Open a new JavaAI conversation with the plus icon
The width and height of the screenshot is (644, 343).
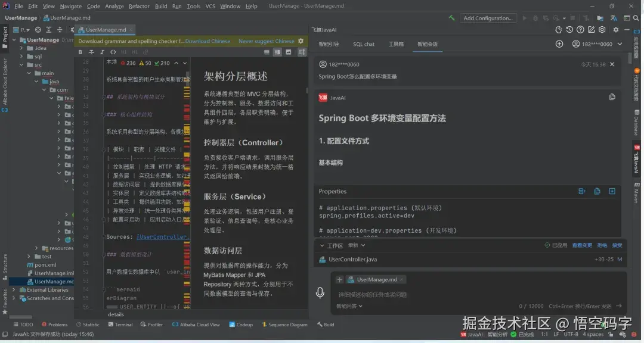click(x=559, y=44)
